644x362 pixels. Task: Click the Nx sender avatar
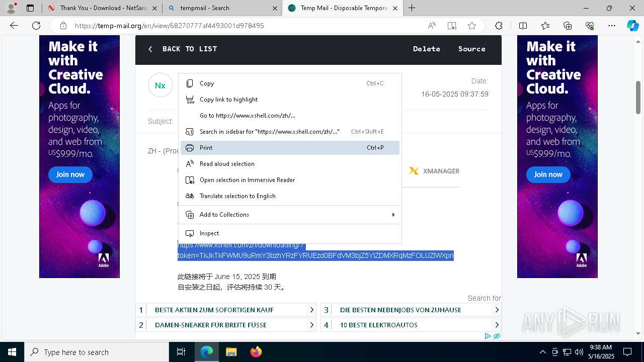click(160, 85)
